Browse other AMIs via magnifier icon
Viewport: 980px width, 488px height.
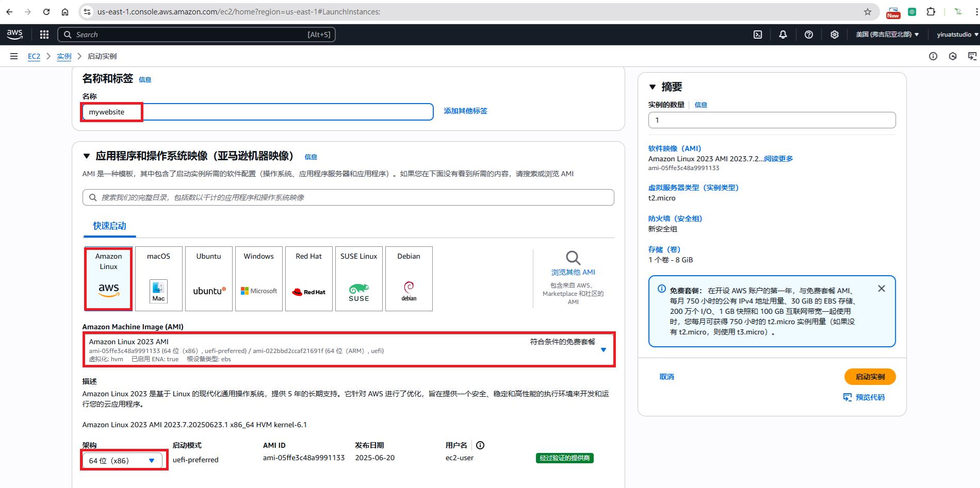(x=573, y=258)
